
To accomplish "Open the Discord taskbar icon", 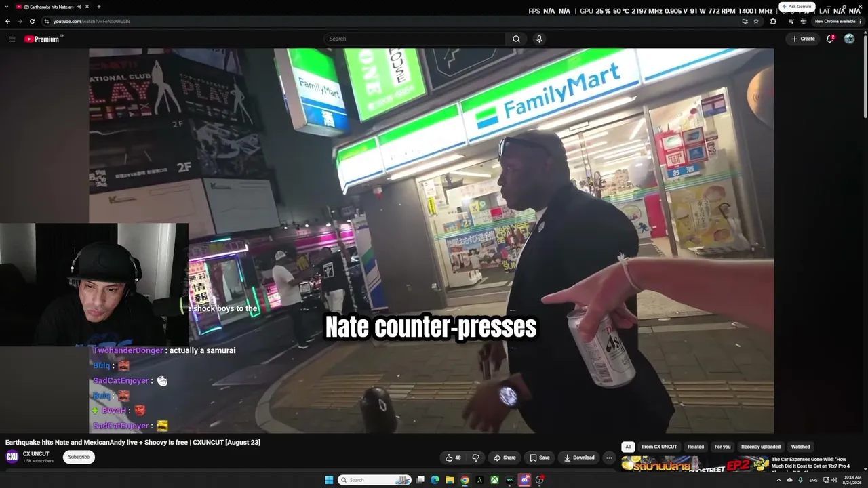I will pos(524,480).
